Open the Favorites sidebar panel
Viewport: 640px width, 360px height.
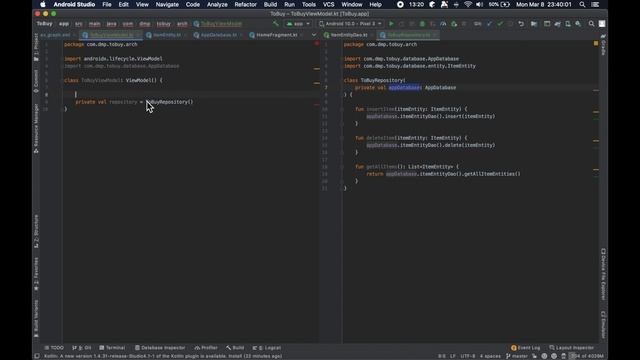(36, 274)
